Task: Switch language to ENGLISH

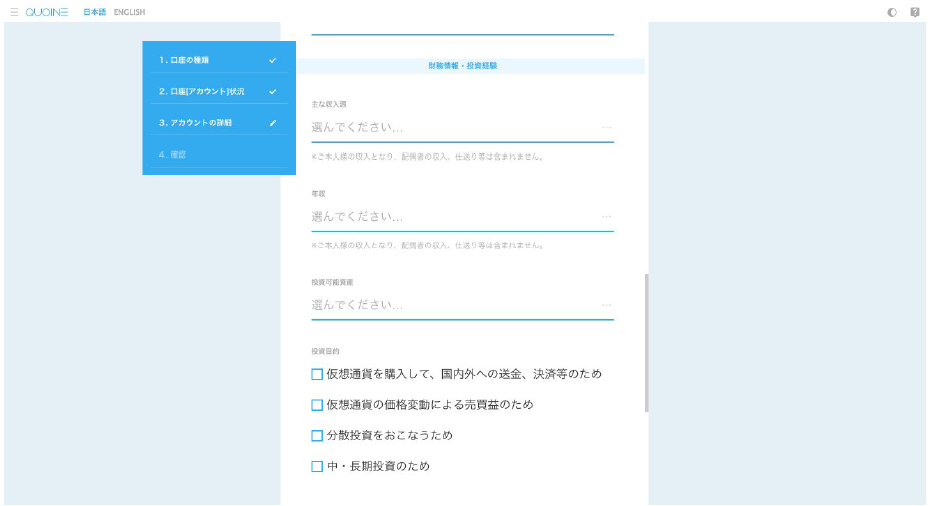Action: 129,12
